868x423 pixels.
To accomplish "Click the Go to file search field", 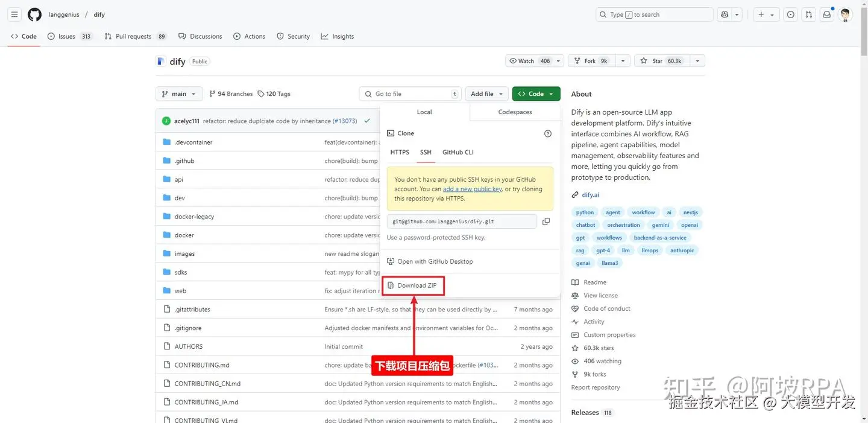I will (x=410, y=94).
